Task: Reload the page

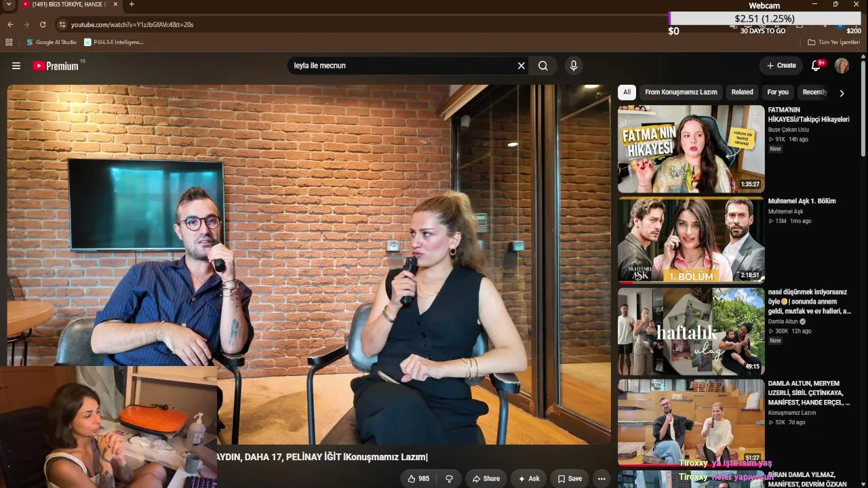Action: 43,24
